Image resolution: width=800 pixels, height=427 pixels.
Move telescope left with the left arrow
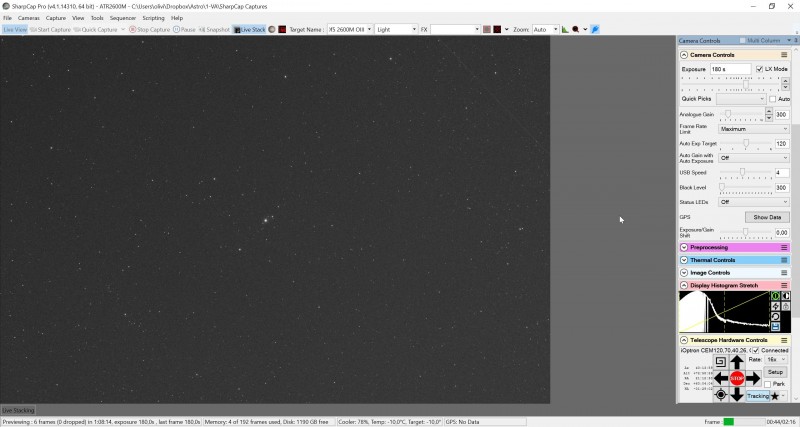click(721, 378)
